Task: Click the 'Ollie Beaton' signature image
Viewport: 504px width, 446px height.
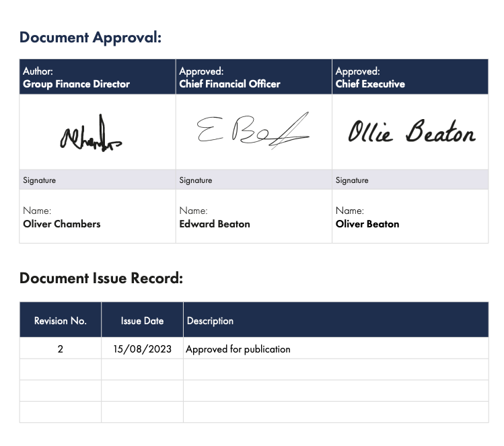Action: 411,131
